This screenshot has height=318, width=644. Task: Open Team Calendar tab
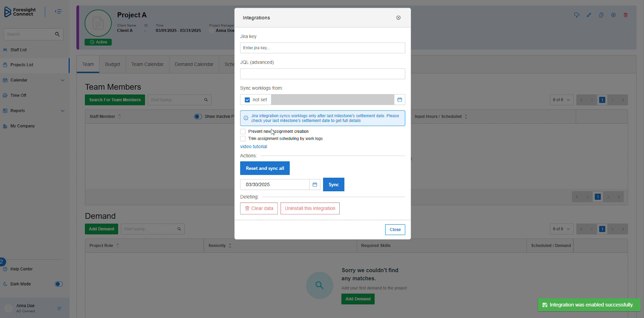[x=147, y=64]
